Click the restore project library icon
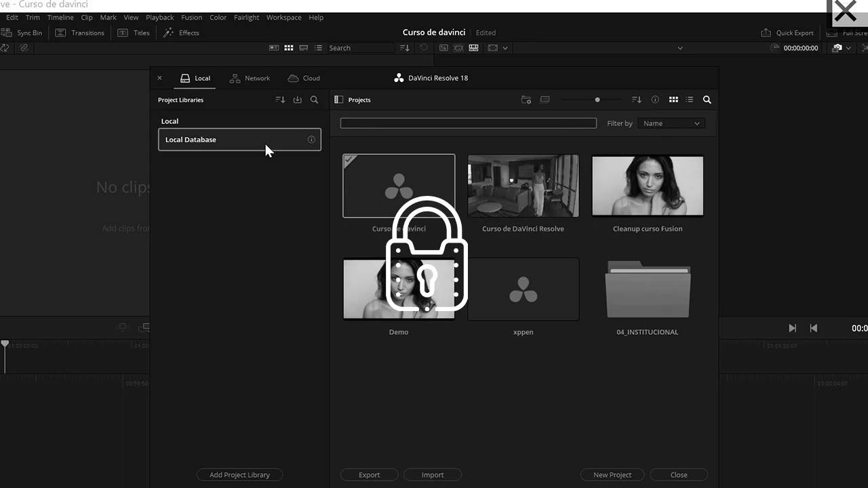868x488 pixels. (297, 100)
